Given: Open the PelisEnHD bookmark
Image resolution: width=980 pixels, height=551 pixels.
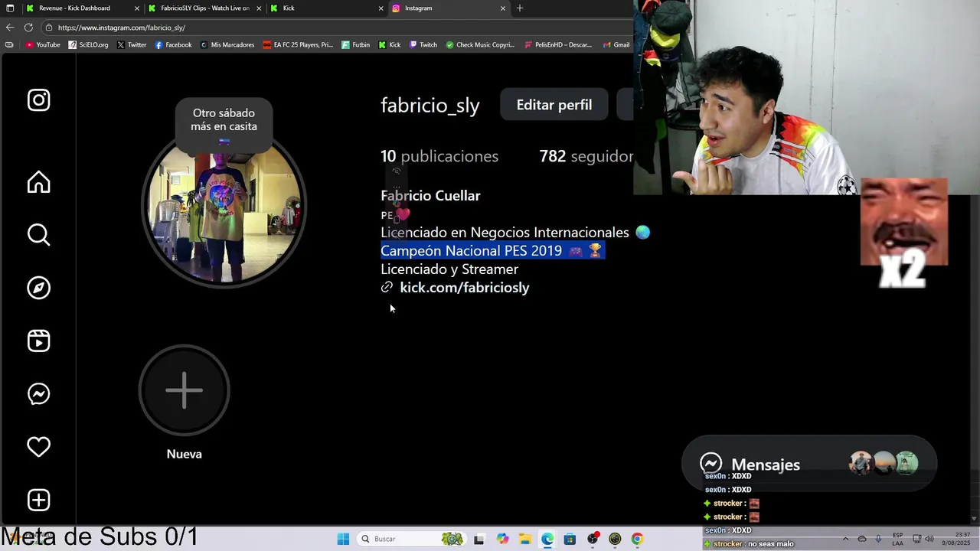Looking at the screenshot, I should click(558, 45).
